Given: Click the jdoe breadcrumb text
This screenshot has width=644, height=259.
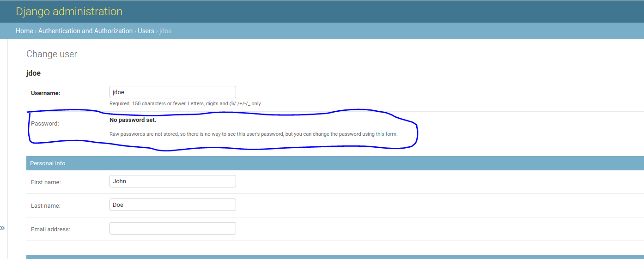Looking at the screenshot, I should (165, 31).
